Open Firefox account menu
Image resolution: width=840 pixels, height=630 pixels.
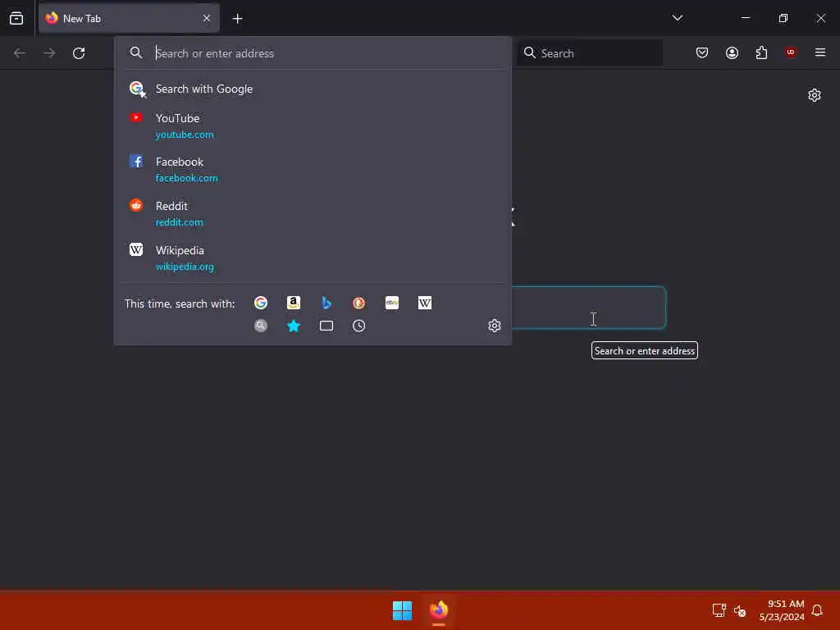[732, 52]
